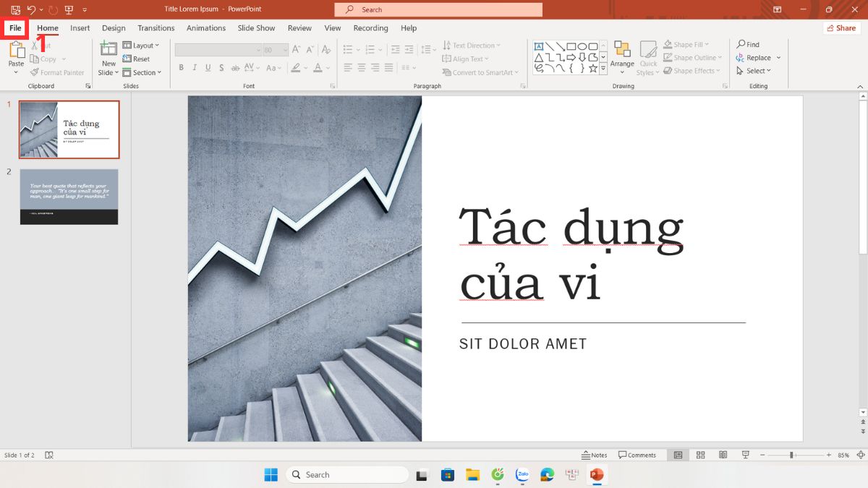Viewport: 868px width, 488px height.
Task: Open Quick Styles gallery
Action: [x=648, y=57]
